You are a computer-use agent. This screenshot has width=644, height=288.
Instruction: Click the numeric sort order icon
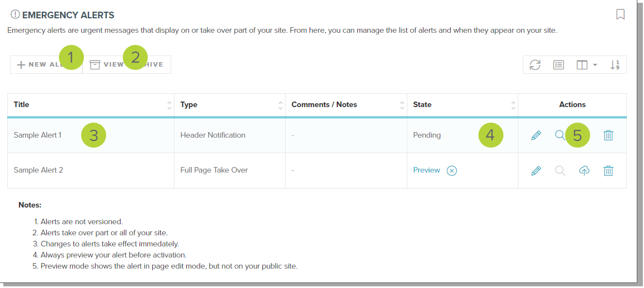click(615, 65)
